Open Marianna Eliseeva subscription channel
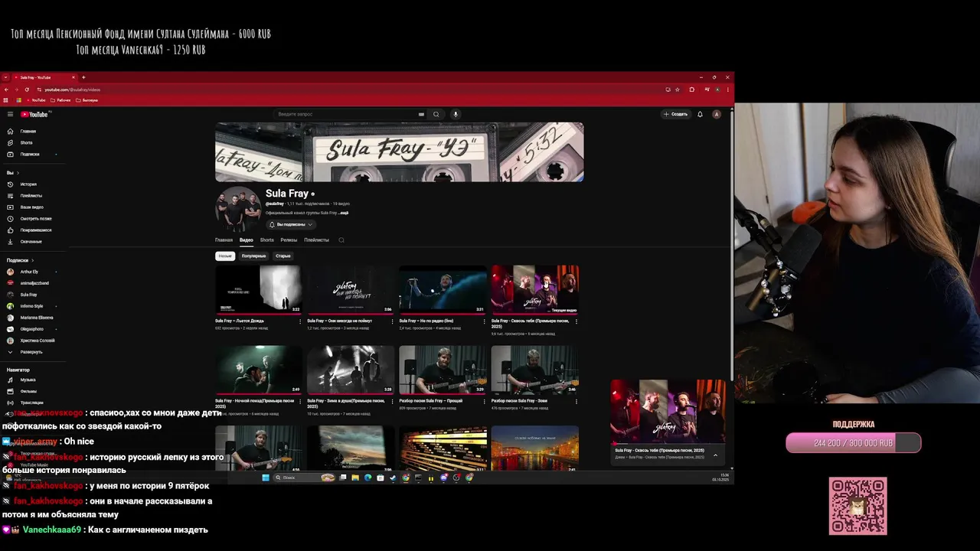This screenshot has height=551, width=980. point(36,318)
